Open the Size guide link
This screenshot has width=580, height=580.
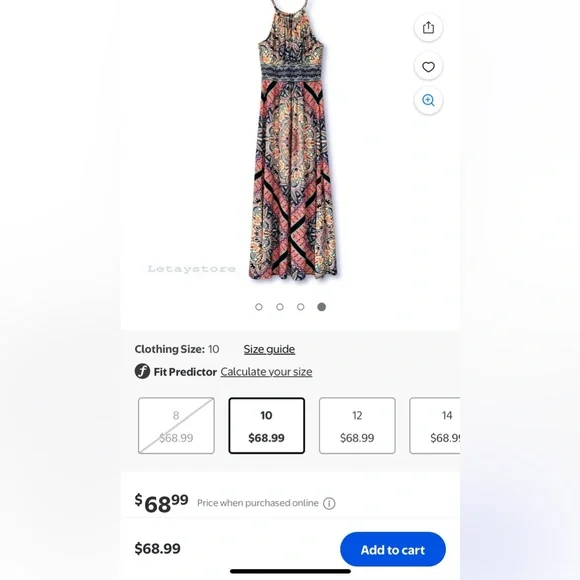(x=269, y=349)
